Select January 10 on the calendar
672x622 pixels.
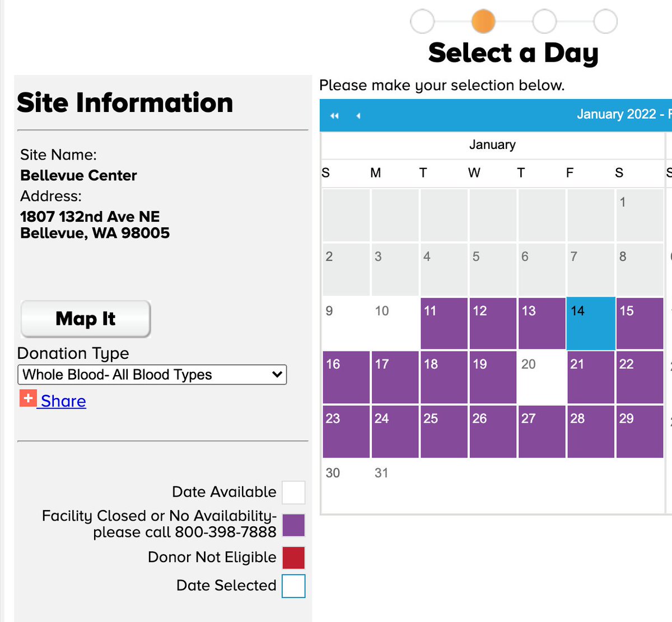(x=395, y=324)
